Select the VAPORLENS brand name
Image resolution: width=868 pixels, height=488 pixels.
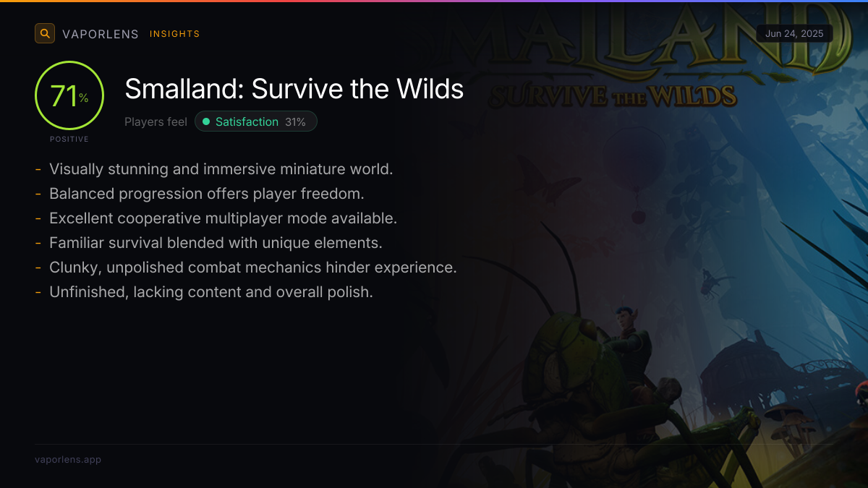tap(101, 34)
